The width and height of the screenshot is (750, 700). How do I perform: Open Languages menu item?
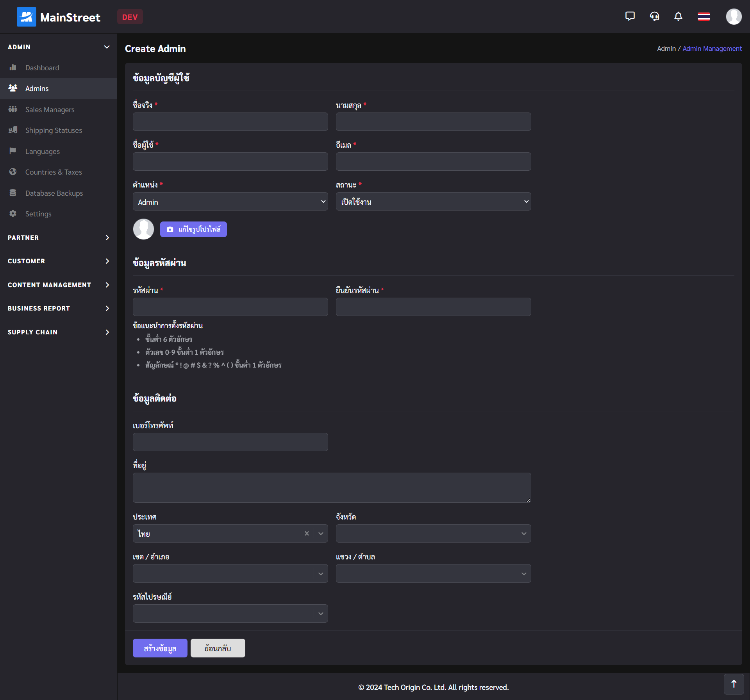(x=59, y=151)
